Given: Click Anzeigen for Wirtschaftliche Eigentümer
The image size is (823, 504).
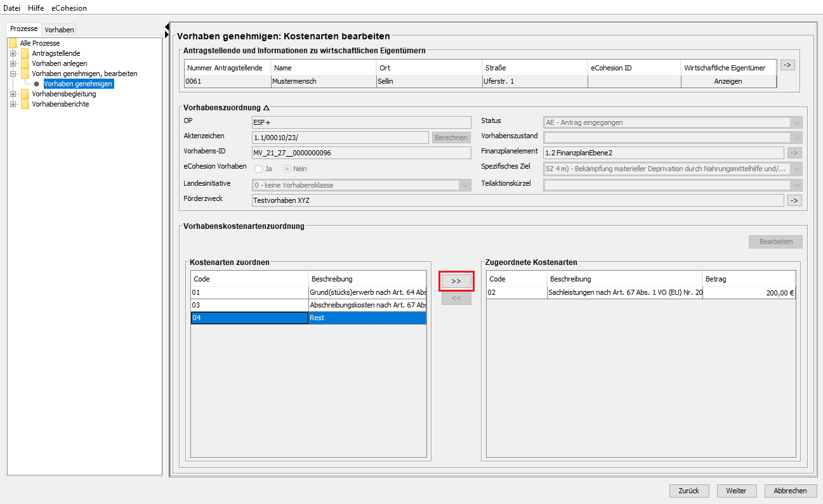Looking at the screenshot, I should click(728, 81).
